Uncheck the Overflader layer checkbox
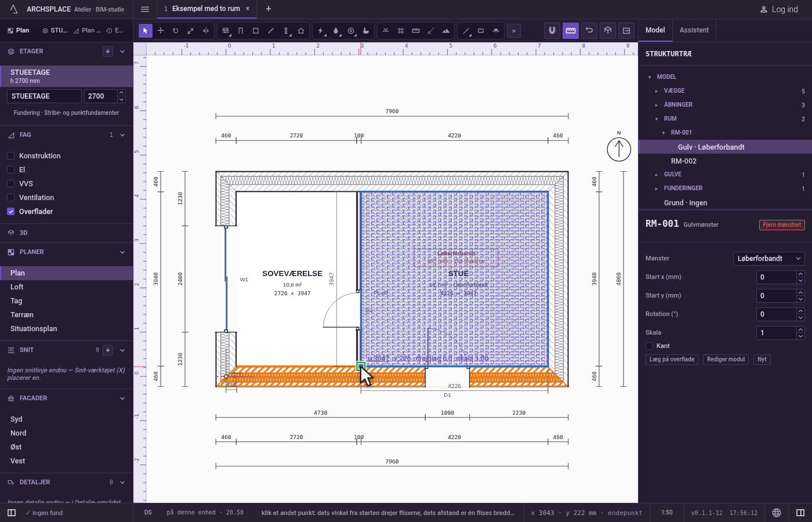Screen dimensions: 812x522 click(10, 212)
